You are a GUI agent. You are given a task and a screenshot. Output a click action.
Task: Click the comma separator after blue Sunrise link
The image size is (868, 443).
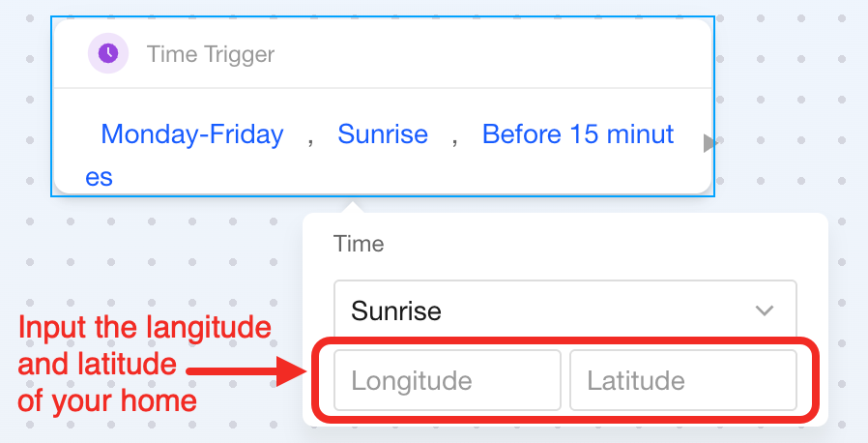click(x=454, y=135)
